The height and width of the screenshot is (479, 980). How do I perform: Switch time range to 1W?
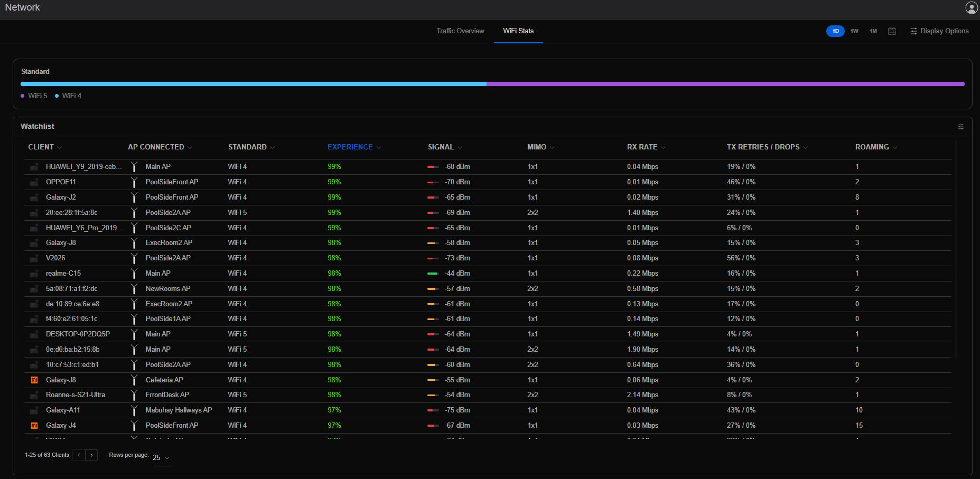[854, 31]
